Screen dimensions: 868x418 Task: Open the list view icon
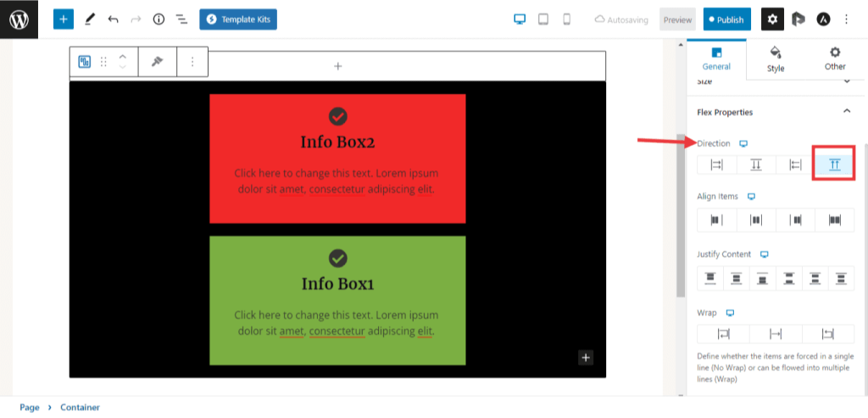[x=181, y=19]
